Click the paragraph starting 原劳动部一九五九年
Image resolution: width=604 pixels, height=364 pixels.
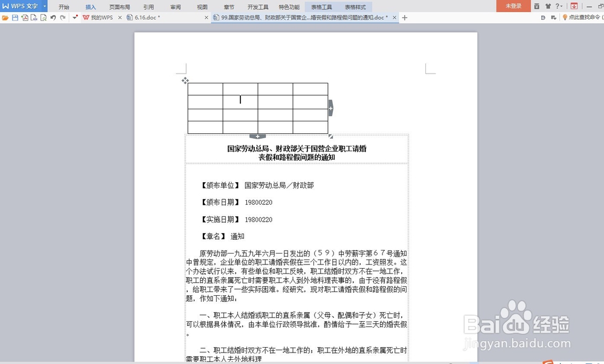click(297, 276)
